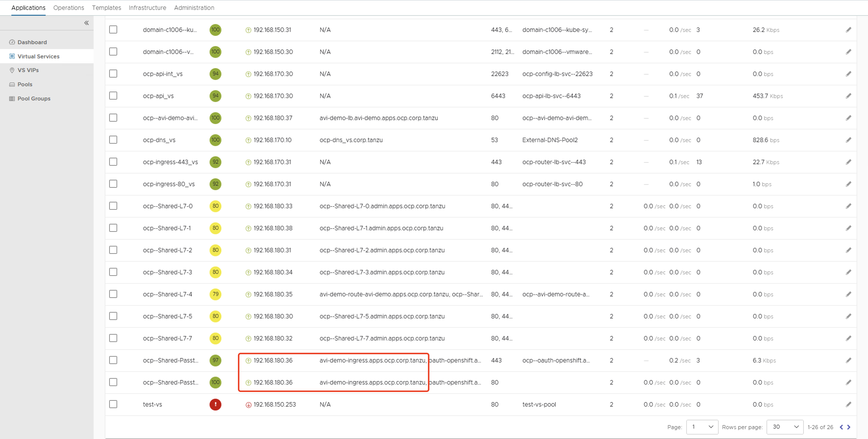Edit ocp-api_vs using pencil icon
This screenshot has width=868, height=439.
pos(848,96)
